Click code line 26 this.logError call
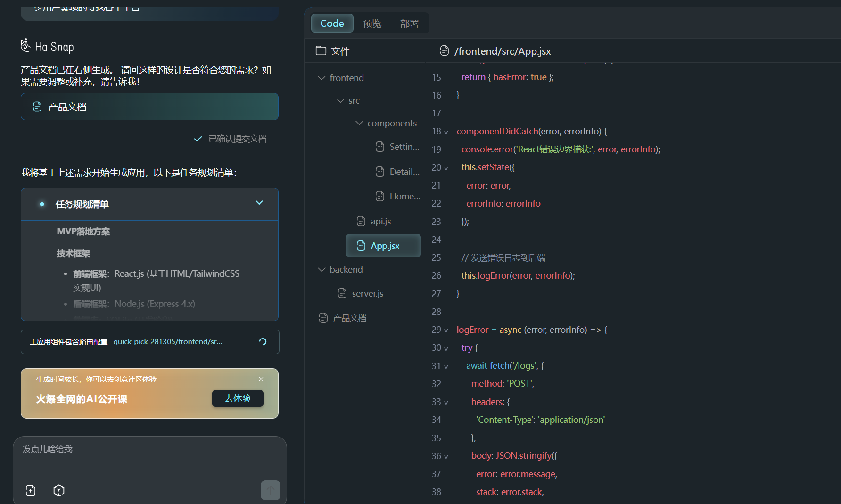This screenshot has width=841, height=504. 518,275
